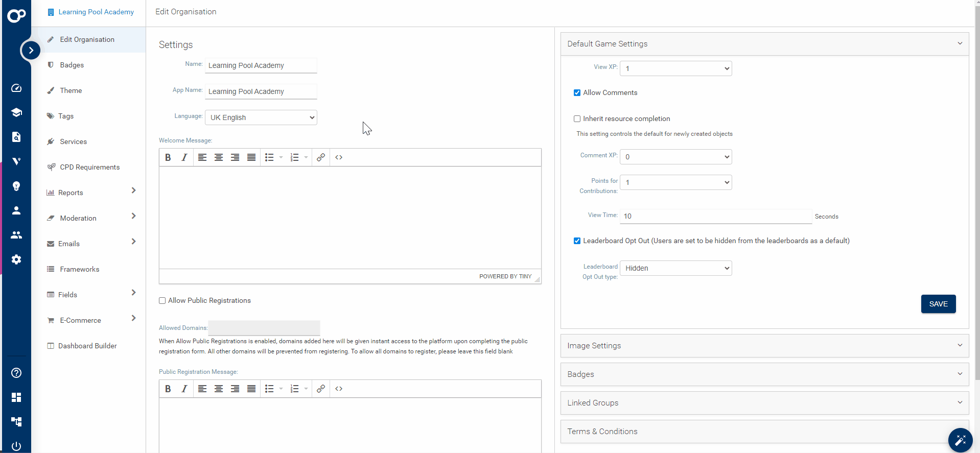
Task: Align left in Welcome Message editor
Action: [x=202, y=157]
